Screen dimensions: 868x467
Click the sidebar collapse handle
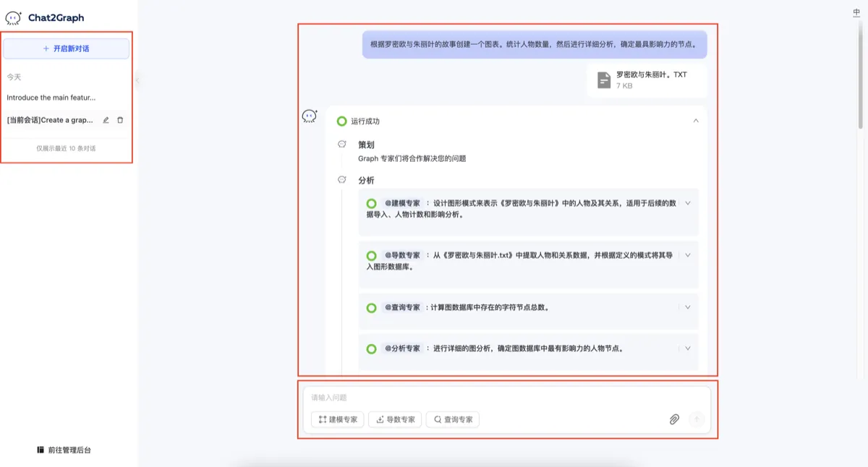point(137,80)
